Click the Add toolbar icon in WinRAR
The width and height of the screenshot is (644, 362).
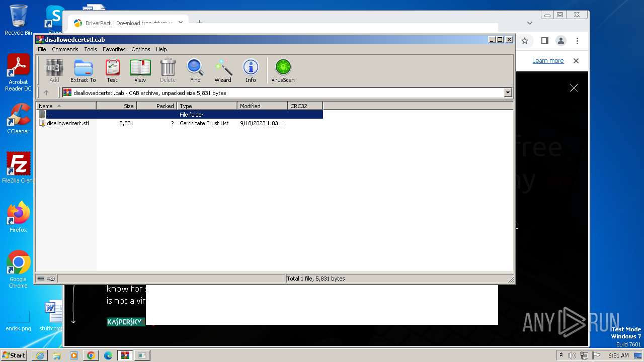54,71
